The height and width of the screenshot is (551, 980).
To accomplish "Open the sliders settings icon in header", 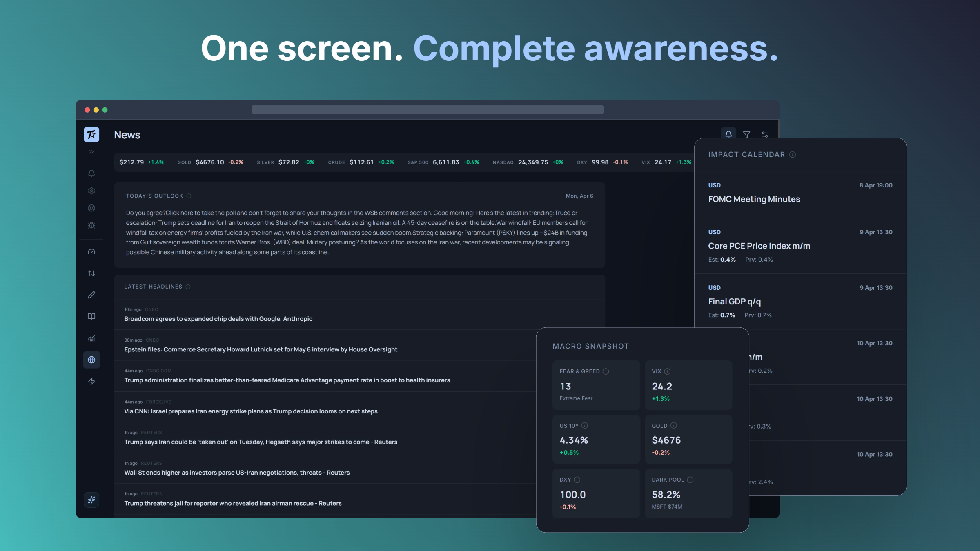I will click(x=765, y=134).
